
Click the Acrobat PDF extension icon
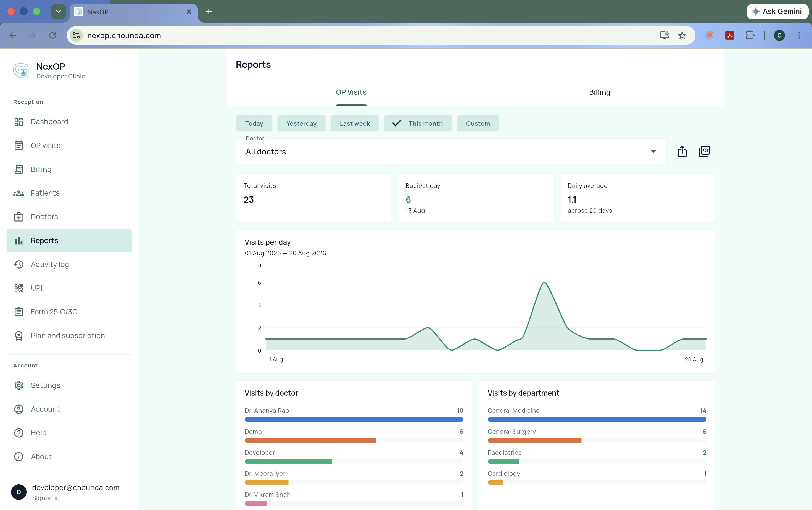(x=729, y=35)
